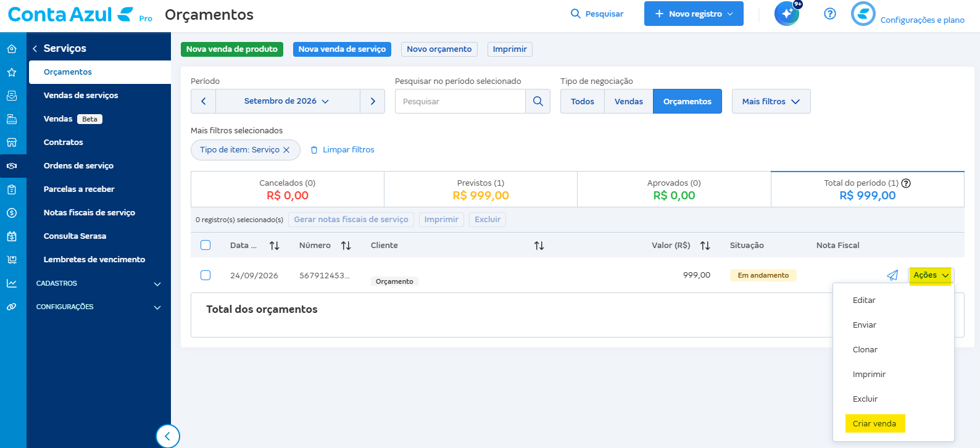
Task: Remove the Tipo de item: Serviço filter chip
Action: pos(286,150)
